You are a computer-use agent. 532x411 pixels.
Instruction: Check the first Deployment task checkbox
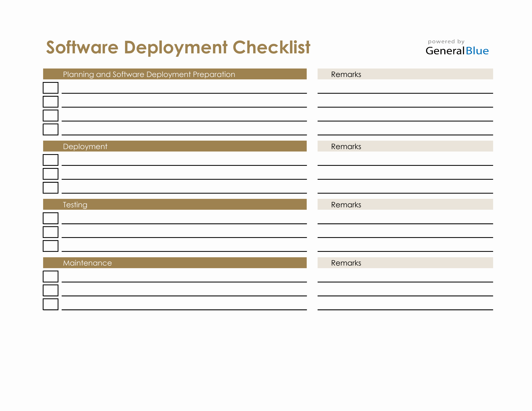(50, 160)
